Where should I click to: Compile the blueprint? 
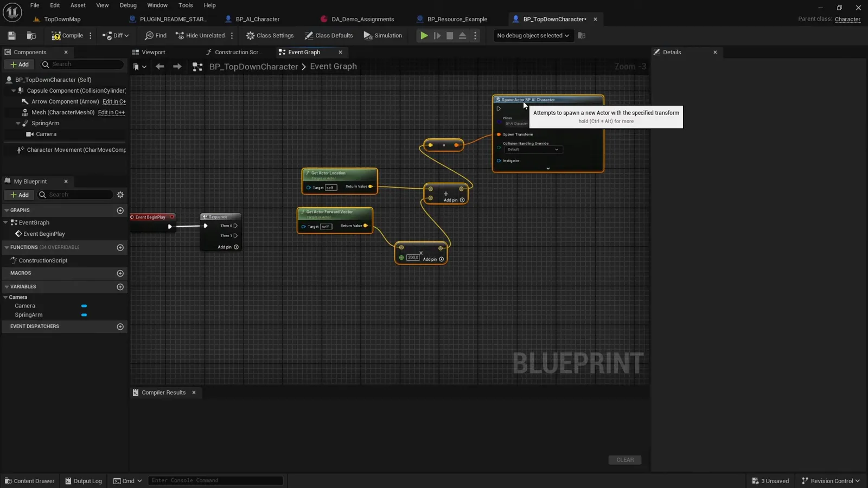[67, 36]
